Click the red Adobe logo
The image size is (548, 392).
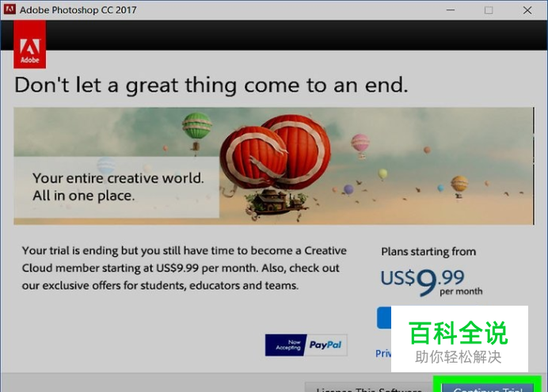30,44
